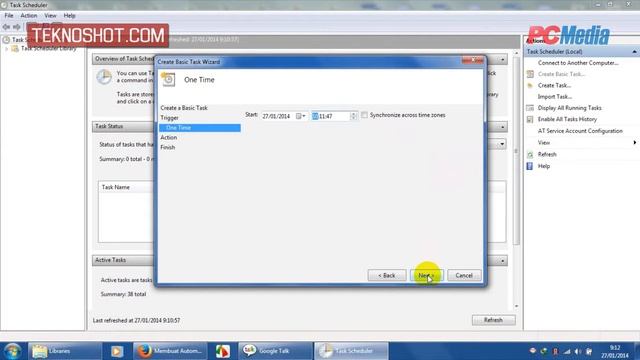Click Import Task in Actions pane
This screenshot has width=640, height=360.
(555, 97)
